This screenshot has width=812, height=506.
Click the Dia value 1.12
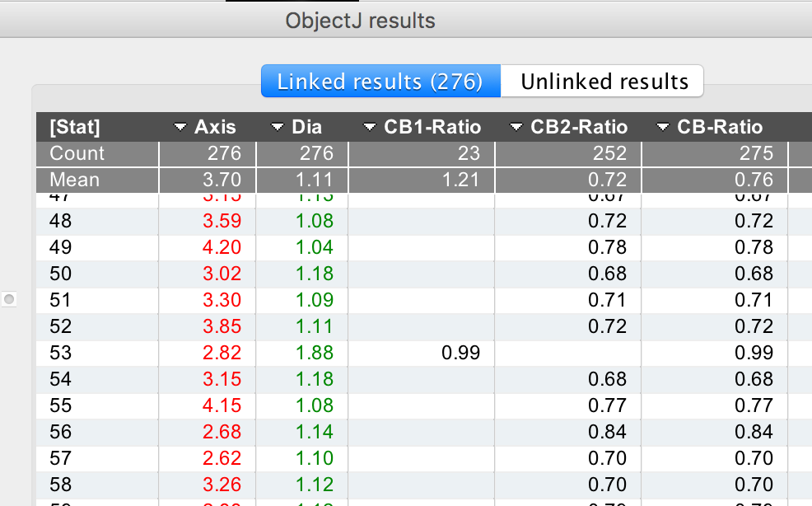(315, 485)
